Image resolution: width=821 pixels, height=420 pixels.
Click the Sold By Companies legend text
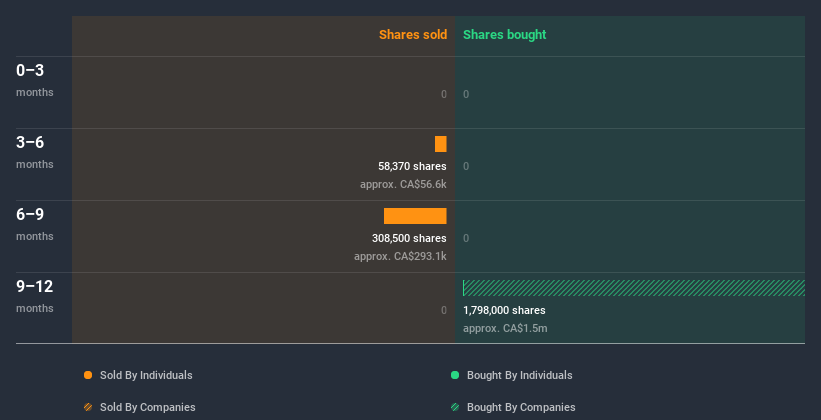(x=148, y=407)
